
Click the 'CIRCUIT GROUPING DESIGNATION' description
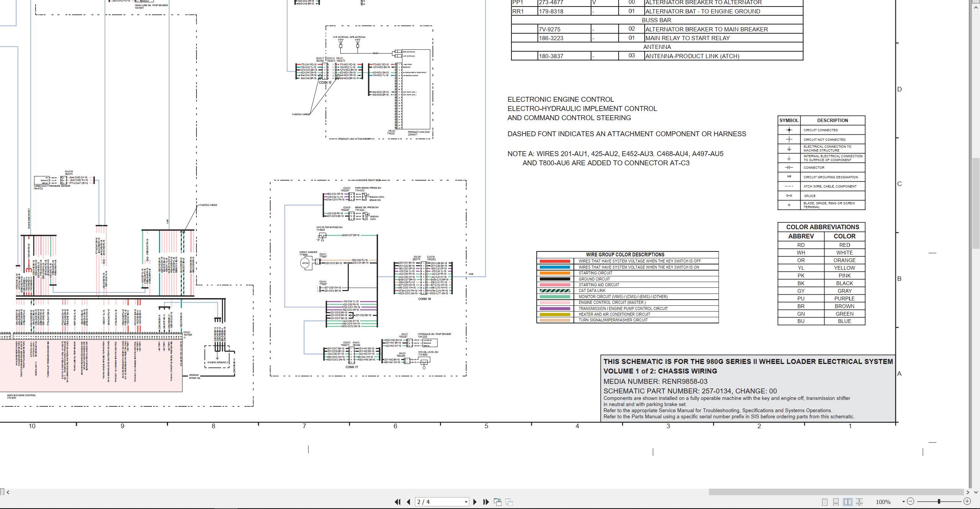click(x=831, y=177)
